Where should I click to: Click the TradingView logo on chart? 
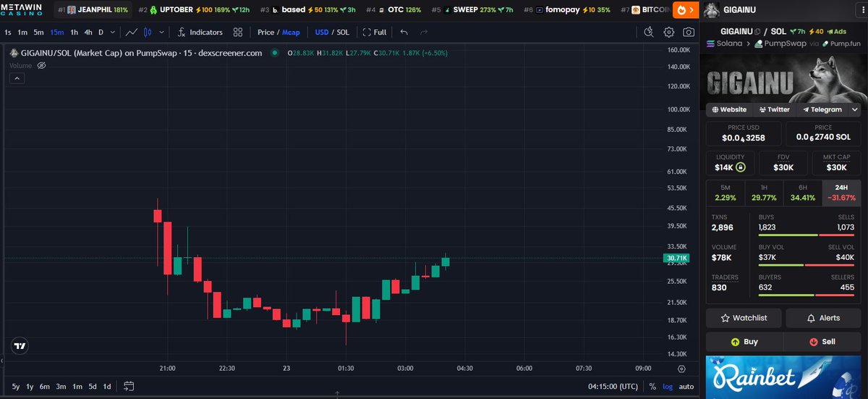click(x=20, y=346)
